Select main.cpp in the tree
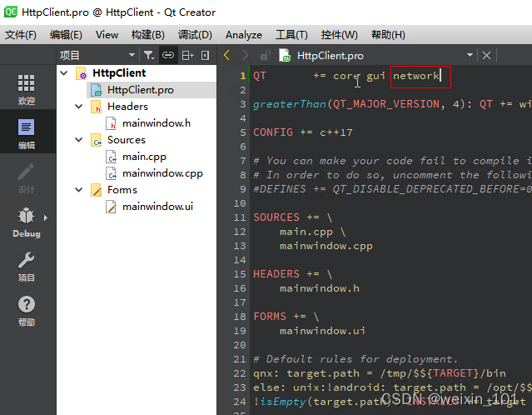The image size is (532, 415). click(x=144, y=157)
